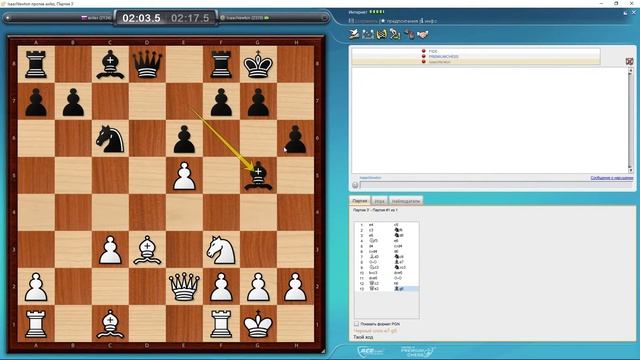Select the white knight on f3
This screenshot has width=640, height=360.
(x=221, y=249)
